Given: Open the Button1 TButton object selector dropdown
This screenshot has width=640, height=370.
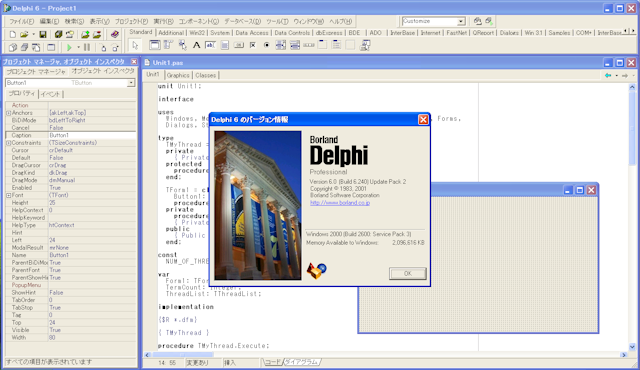Looking at the screenshot, I should coord(131,83).
